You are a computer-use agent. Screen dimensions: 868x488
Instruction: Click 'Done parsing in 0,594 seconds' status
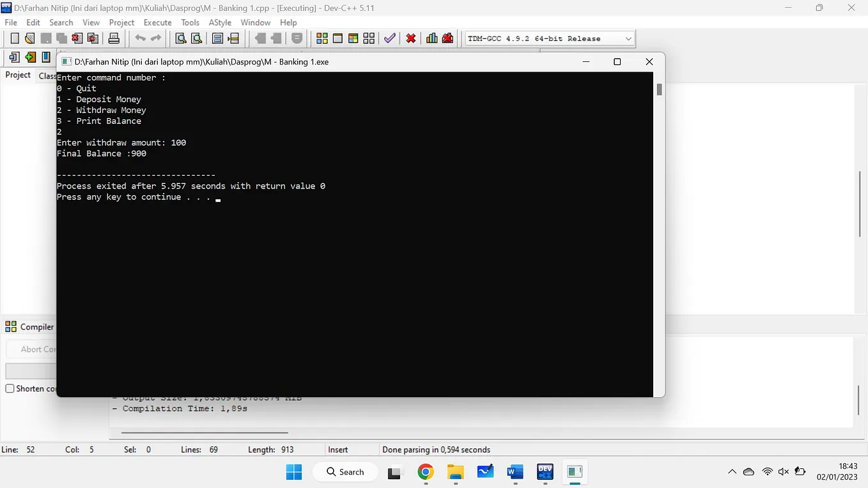[x=436, y=450]
